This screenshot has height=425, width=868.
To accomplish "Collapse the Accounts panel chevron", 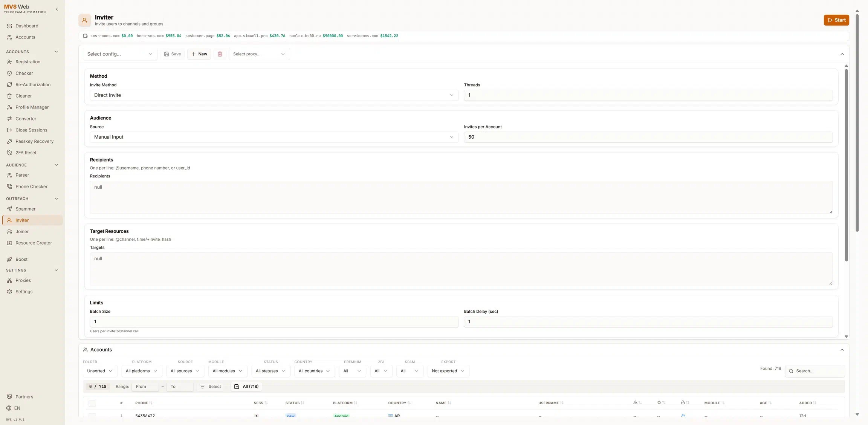I will [842, 350].
